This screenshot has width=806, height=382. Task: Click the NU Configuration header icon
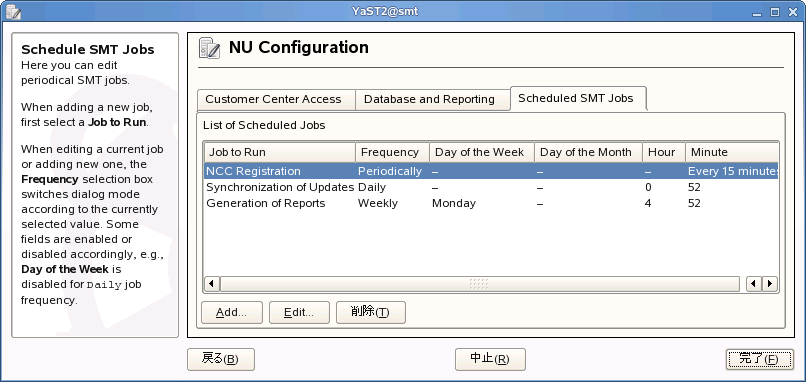pyautogui.click(x=209, y=48)
